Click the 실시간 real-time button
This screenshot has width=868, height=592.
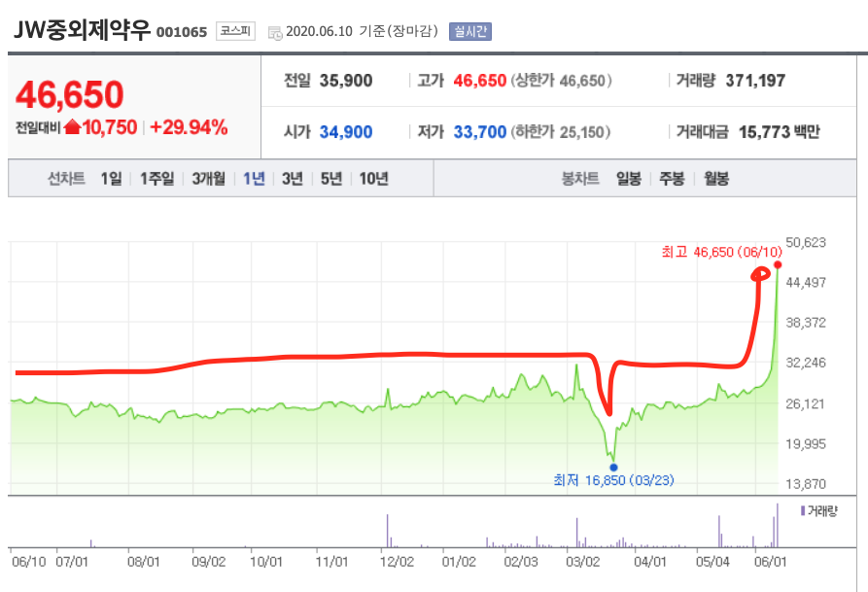tap(470, 31)
